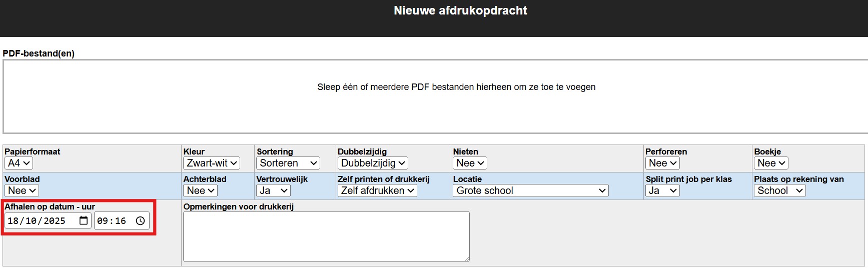Open the clock icon in time field

coord(141,220)
